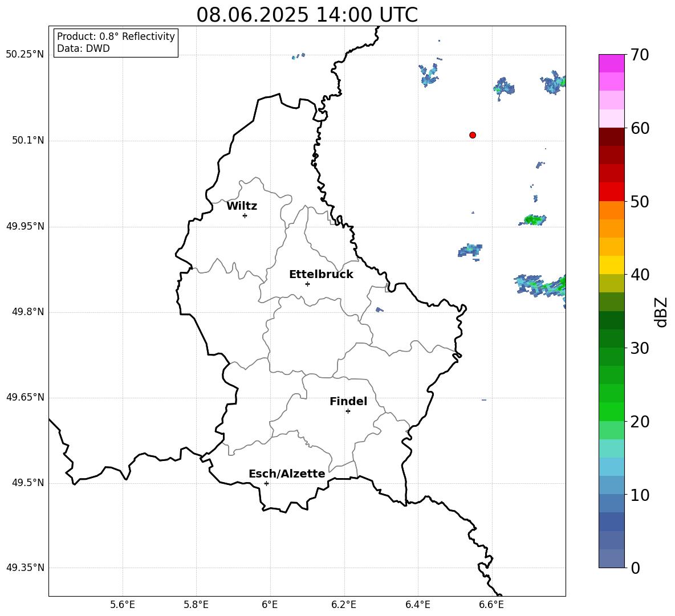Viewport: 675px width, 616px height.
Task: Click the 20 tick label on colorbar
Action: [x=640, y=422]
